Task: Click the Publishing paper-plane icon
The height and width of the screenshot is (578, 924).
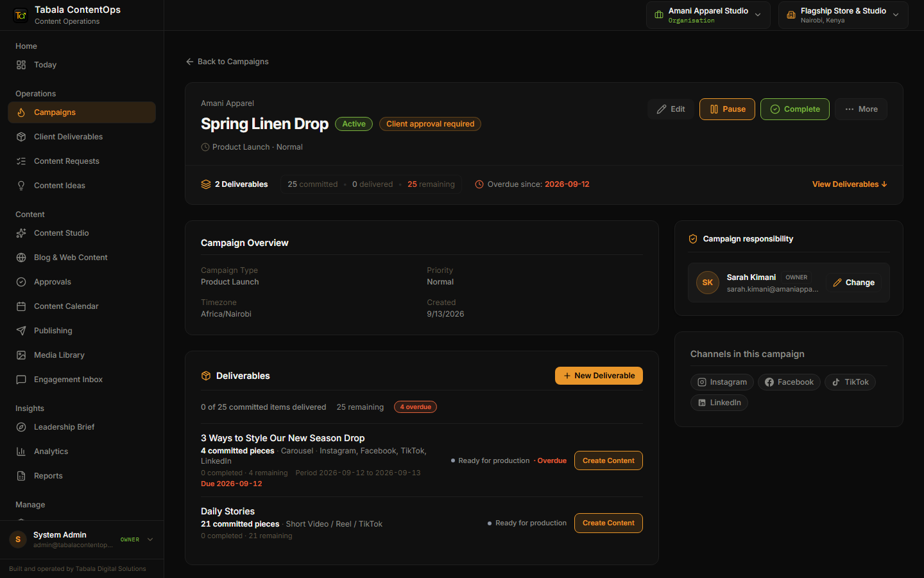Action: click(21, 331)
